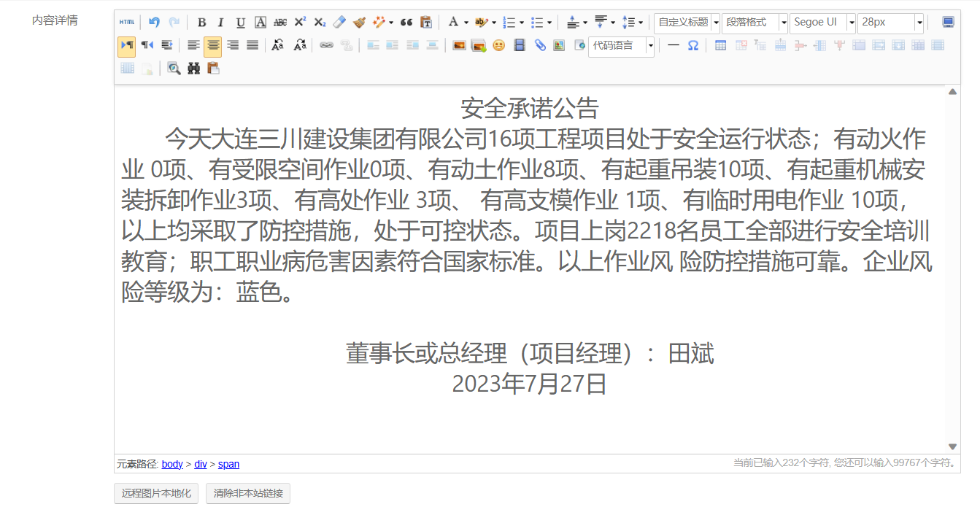The height and width of the screenshot is (515, 980).
Task: Undo the last edit
Action: click(154, 23)
